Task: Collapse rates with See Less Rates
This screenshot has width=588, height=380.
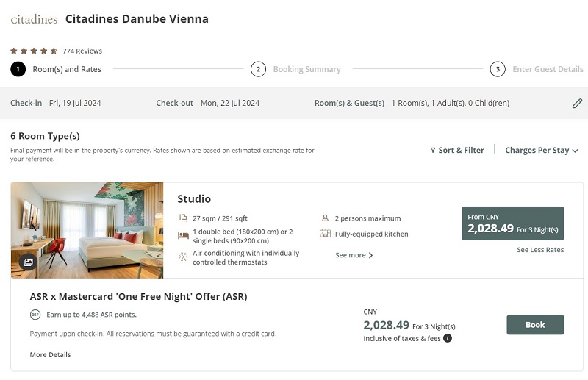Action: [x=540, y=250]
